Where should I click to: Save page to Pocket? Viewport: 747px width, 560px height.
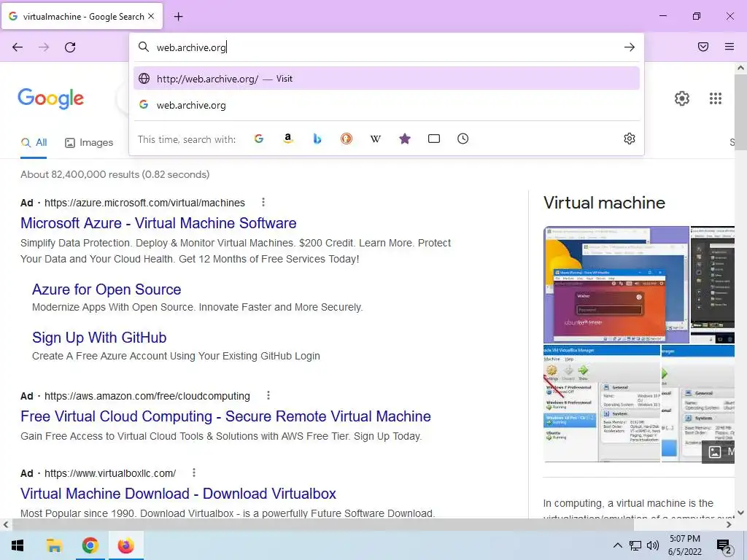point(703,47)
